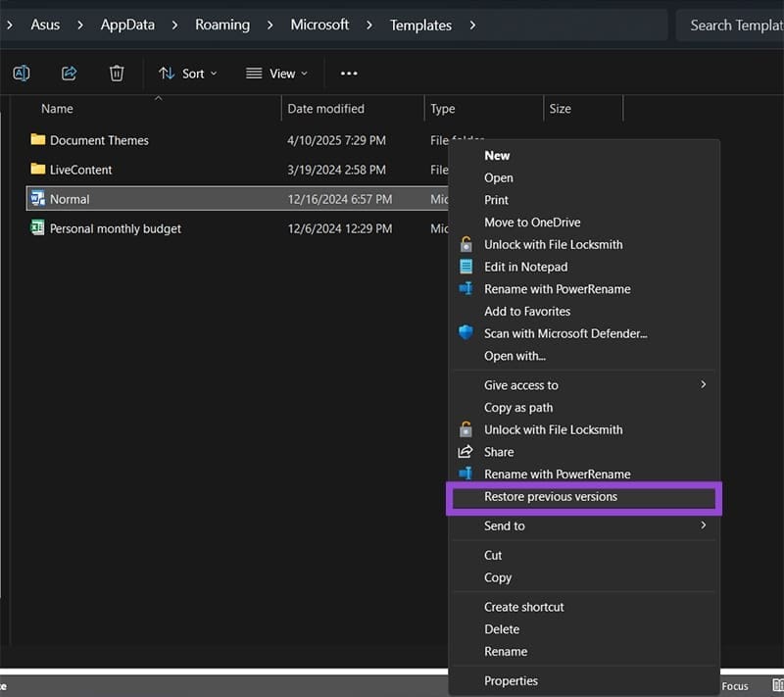Click the Date modified column header

325,109
